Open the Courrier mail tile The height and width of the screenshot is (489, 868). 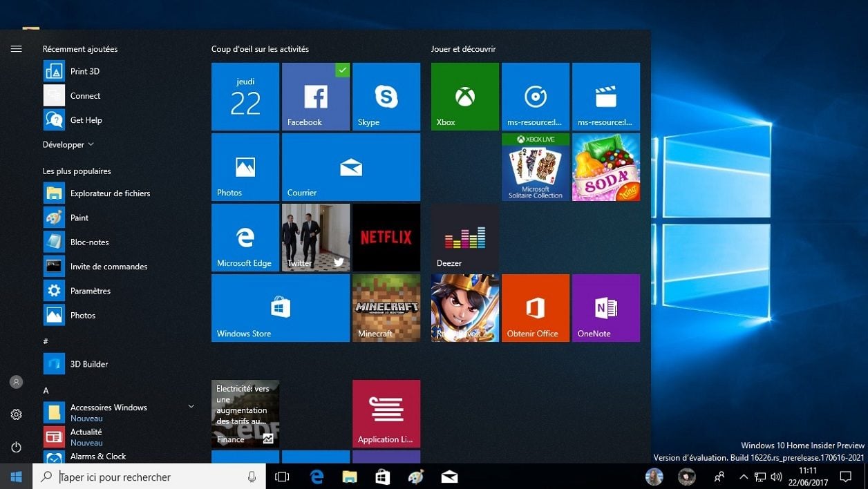(351, 167)
